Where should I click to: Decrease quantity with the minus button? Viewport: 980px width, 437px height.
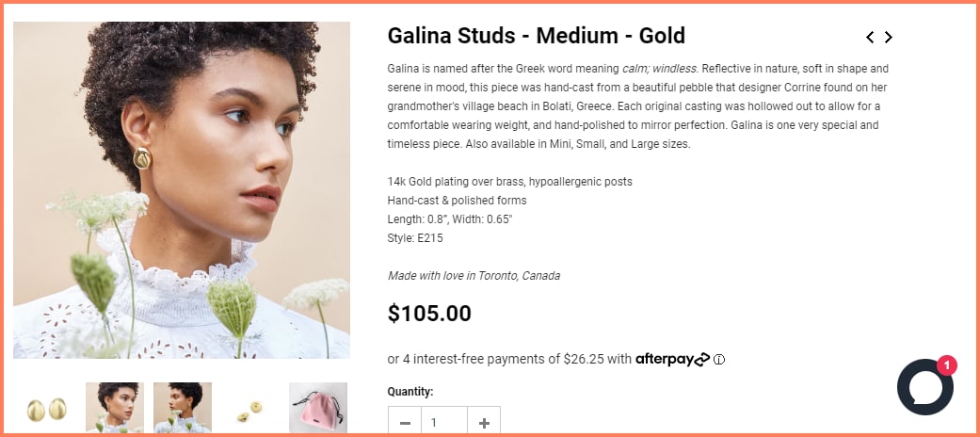click(x=405, y=423)
